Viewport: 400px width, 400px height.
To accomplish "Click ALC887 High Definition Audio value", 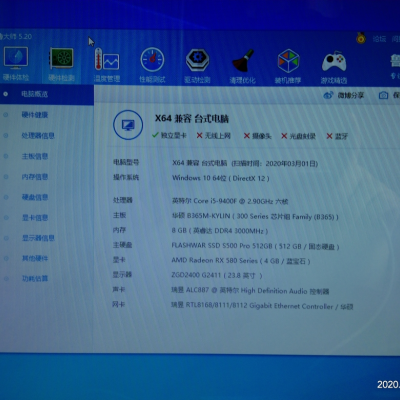I will [x=250, y=291].
